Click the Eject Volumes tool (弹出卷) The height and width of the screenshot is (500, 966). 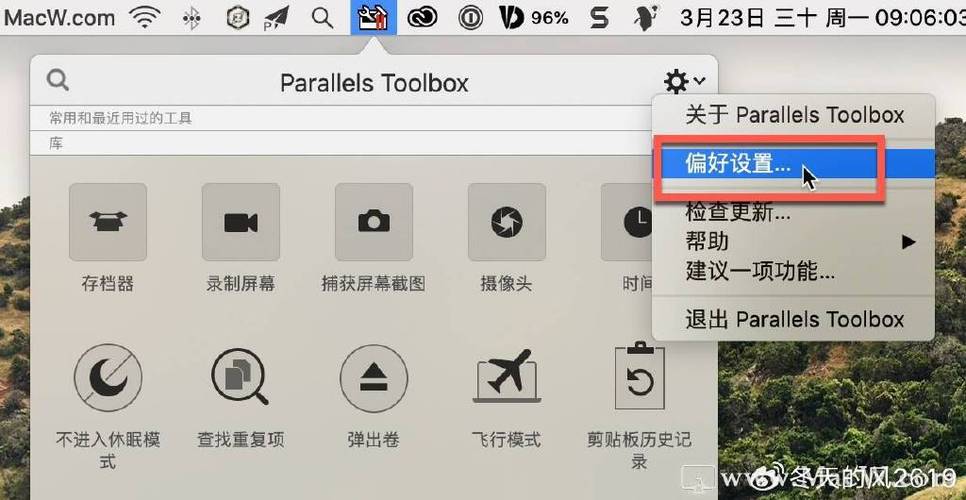click(x=374, y=378)
